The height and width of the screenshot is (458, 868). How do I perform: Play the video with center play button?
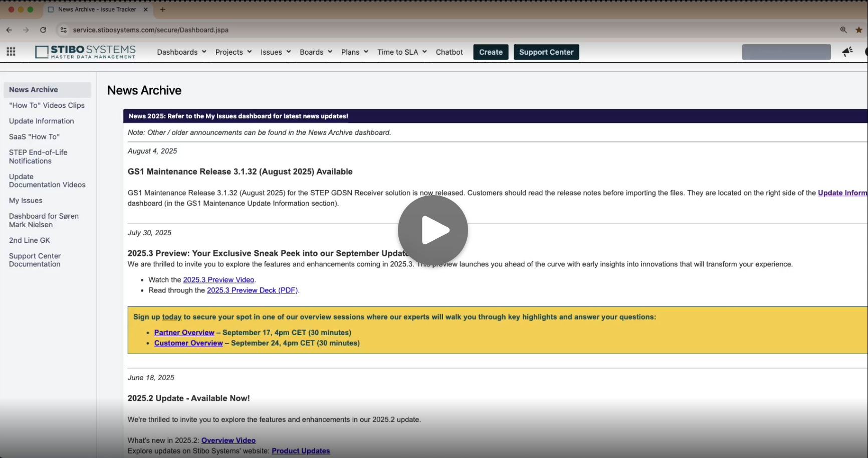pyautogui.click(x=433, y=230)
